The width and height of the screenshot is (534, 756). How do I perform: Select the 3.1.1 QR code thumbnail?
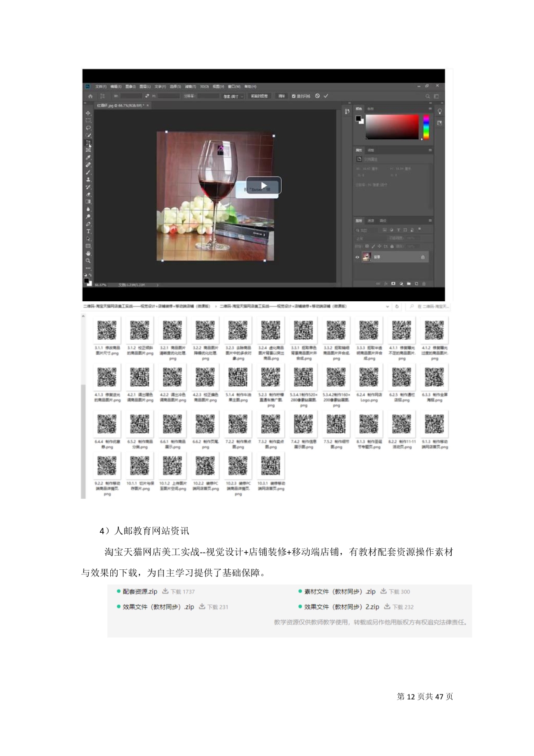[107, 331]
